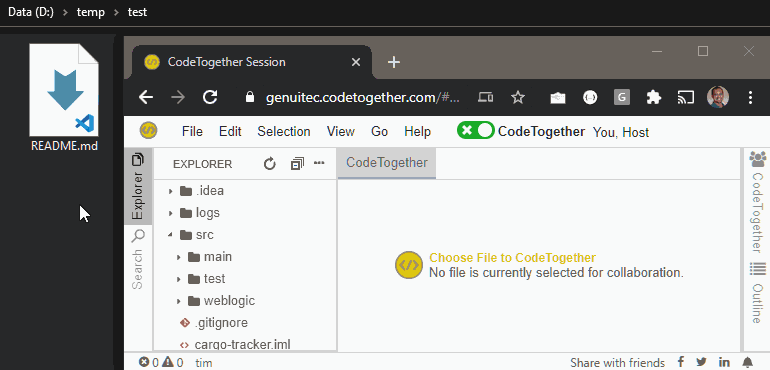The height and width of the screenshot is (370, 770).
Task: Click the refresh icon in Explorer panel
Action: pyautogui.click(x=270, y=164)
